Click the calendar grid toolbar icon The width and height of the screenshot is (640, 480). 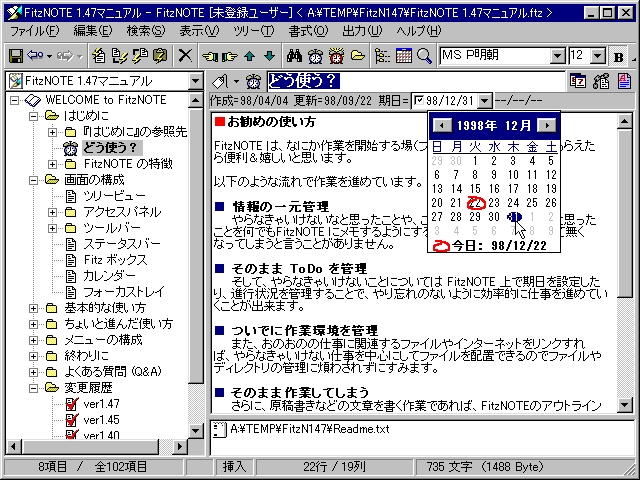coord(403,56)
